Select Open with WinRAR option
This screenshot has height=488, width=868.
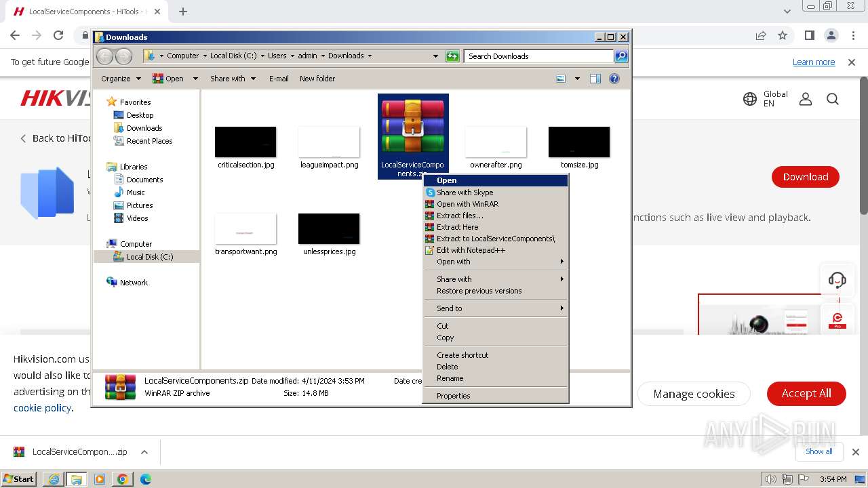pyautogui.click(x=496, y=204)
